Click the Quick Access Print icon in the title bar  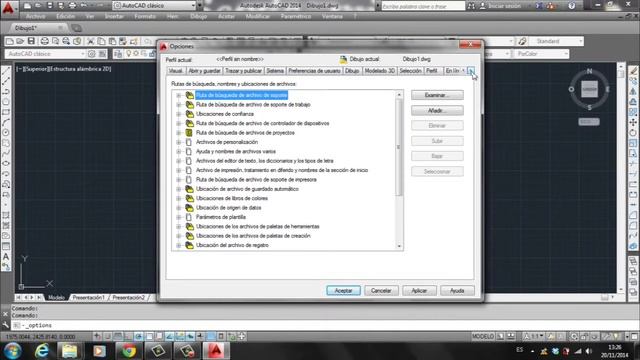tap(72, 6)
